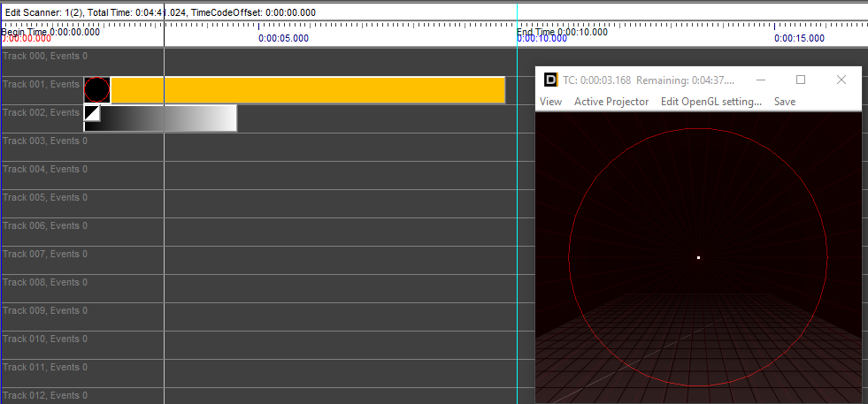The width and height of the screenshot is (868, 404).
Task: Click the 0:00:15.000 mark on ruler
Action: click(799, 38)
